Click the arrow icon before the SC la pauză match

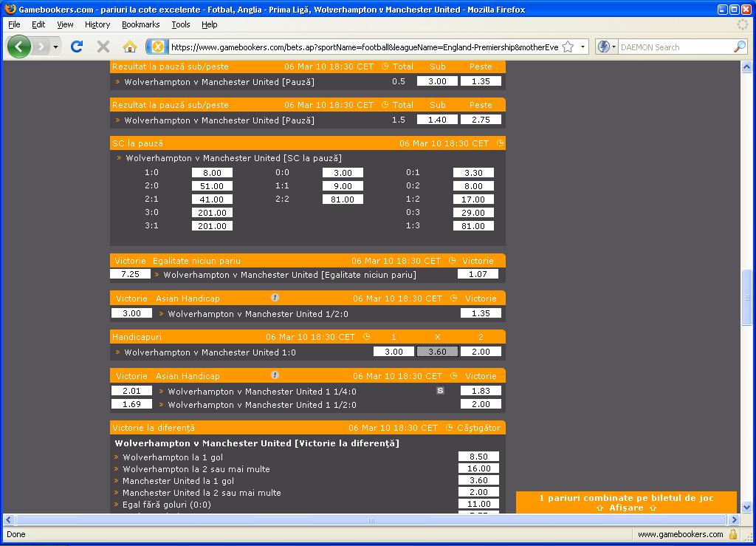[x=119, y=157]
